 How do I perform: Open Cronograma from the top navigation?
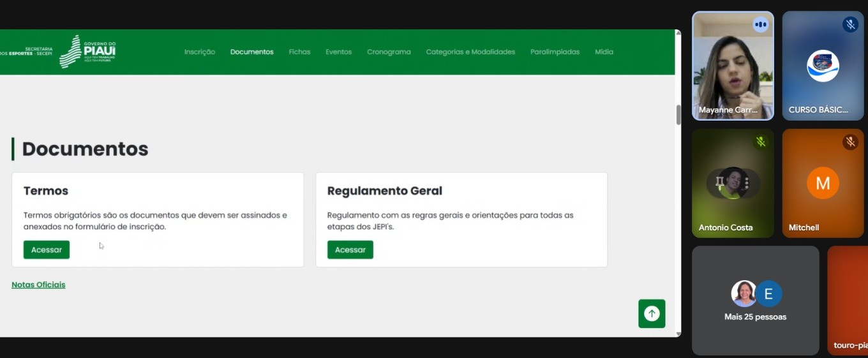389,52
